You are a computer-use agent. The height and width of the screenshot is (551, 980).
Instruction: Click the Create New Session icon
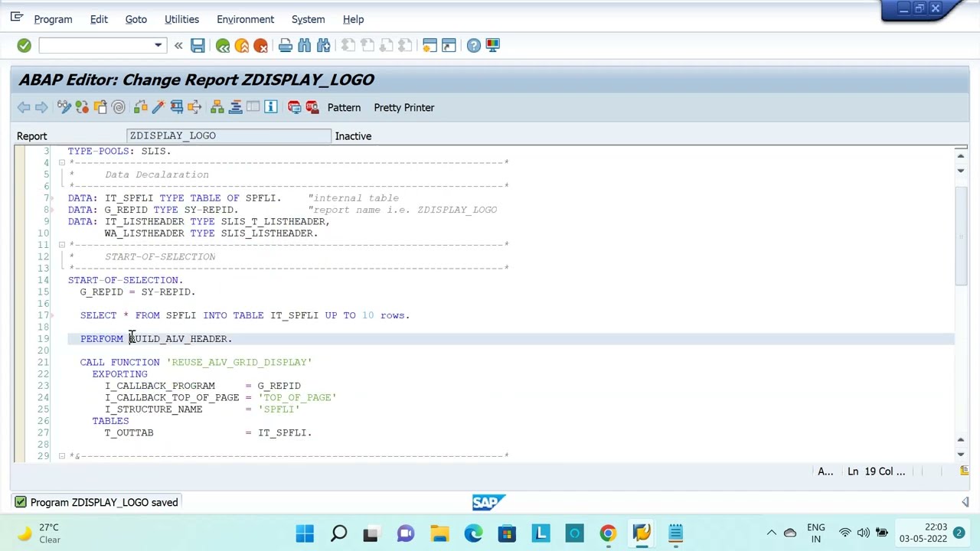pos(430,46)
